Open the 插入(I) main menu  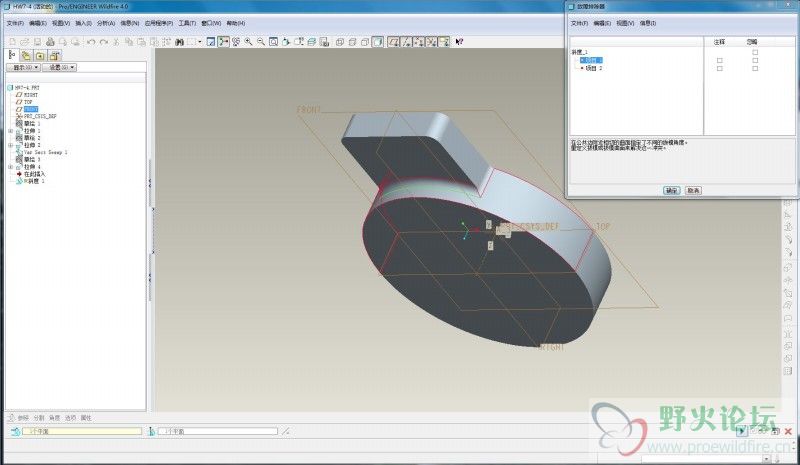click(84, 23)
